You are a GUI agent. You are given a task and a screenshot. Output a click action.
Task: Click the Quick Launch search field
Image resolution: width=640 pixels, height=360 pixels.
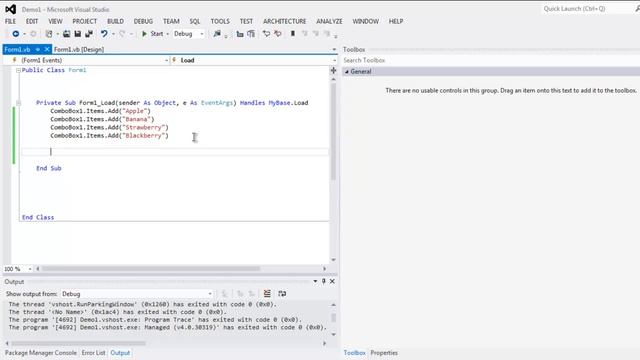(x=587, y=9)
